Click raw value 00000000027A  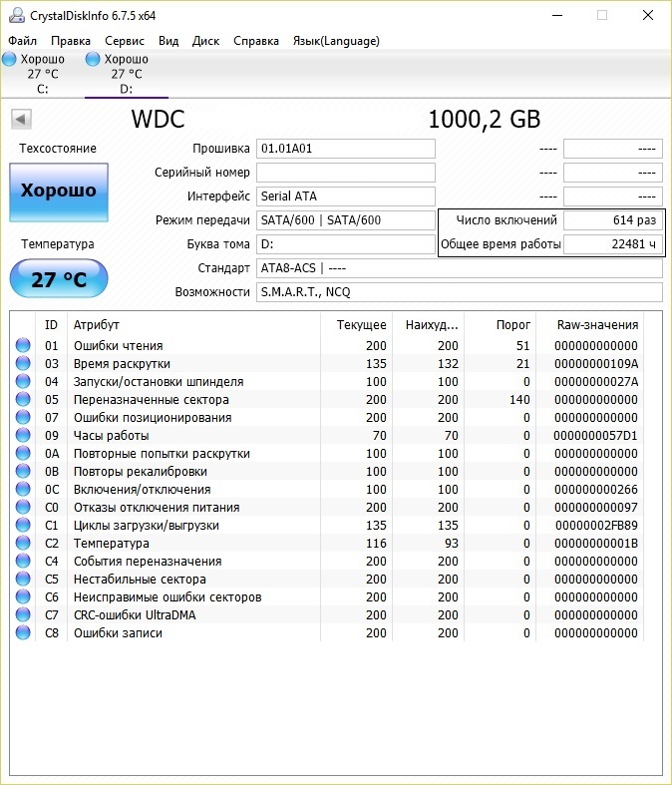[x=596, y=381]
